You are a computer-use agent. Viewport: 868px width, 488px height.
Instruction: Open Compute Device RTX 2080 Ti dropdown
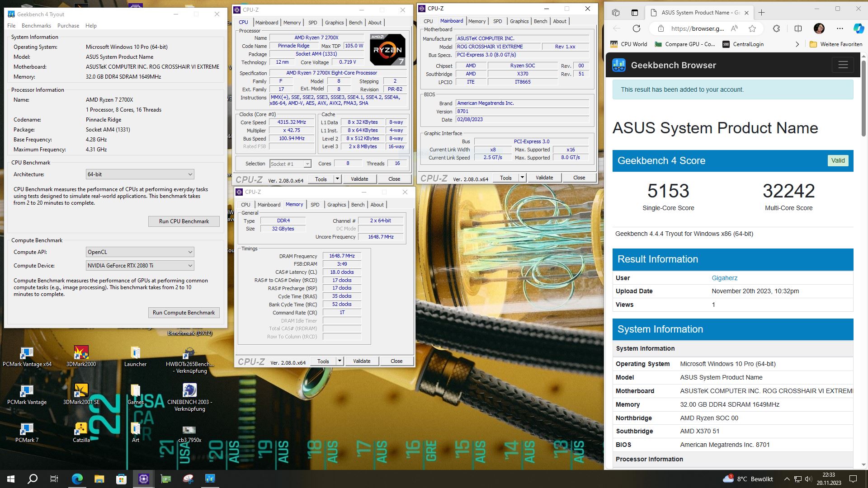(140, 266)
